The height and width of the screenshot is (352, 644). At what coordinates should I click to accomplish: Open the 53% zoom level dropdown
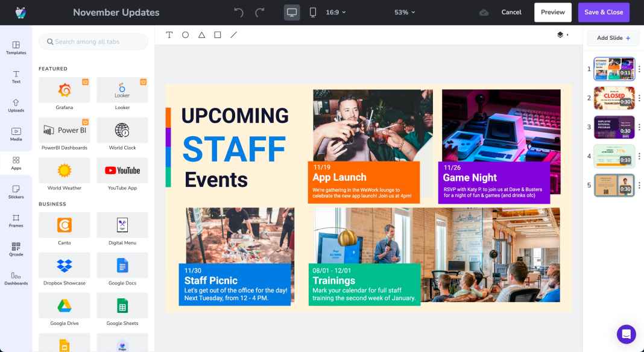[405, 11]
